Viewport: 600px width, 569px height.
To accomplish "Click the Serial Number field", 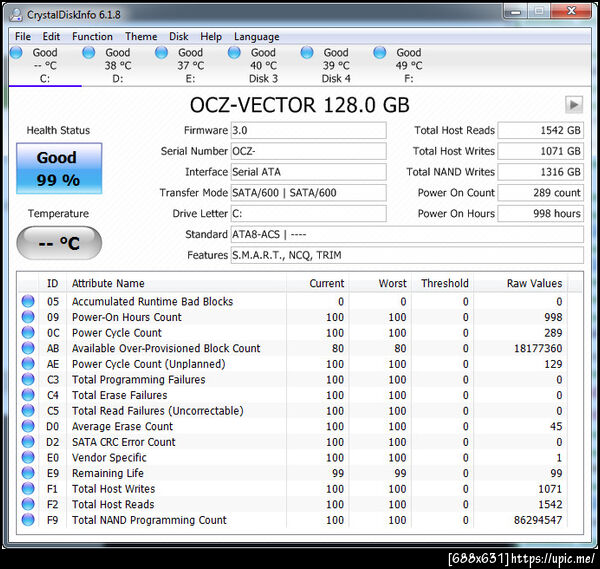I will click(308, 151).
